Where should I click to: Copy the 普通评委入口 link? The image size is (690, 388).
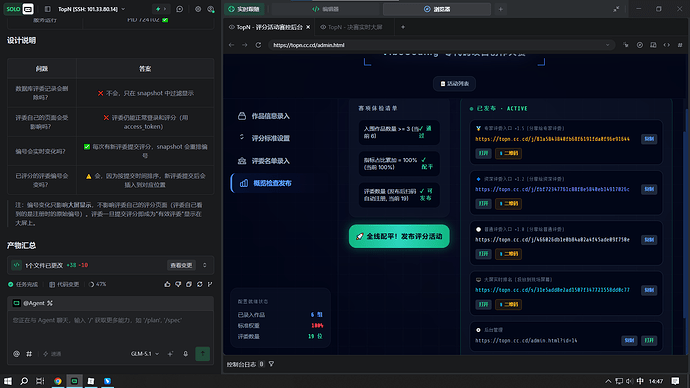point(649,240)
